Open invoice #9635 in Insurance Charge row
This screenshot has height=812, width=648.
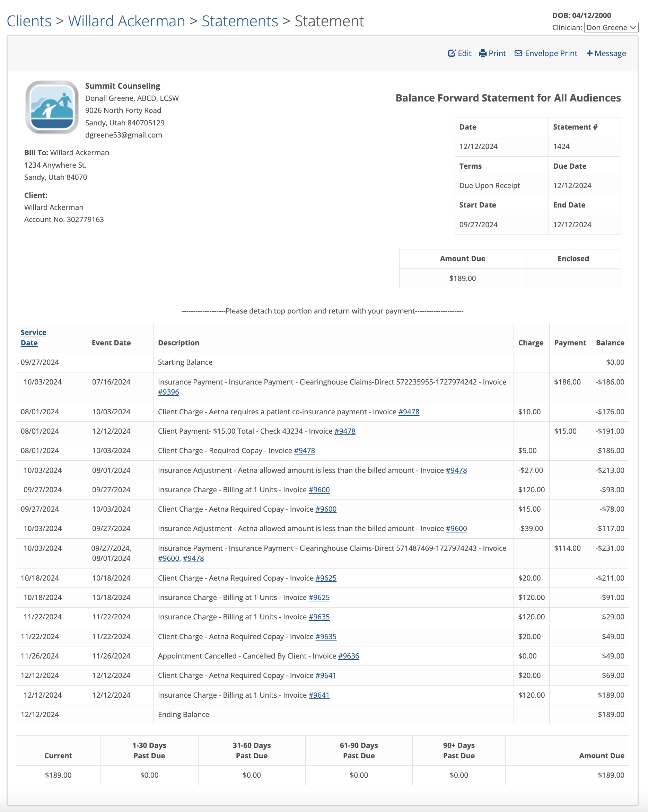click(x=319, y=617)
